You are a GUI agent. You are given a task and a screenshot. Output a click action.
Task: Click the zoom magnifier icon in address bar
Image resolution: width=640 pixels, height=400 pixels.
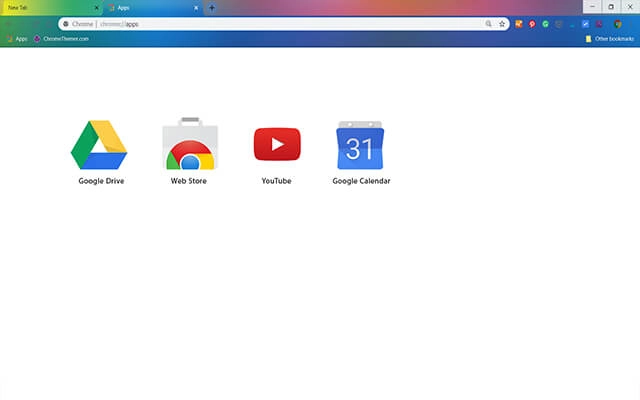[488, 24]
